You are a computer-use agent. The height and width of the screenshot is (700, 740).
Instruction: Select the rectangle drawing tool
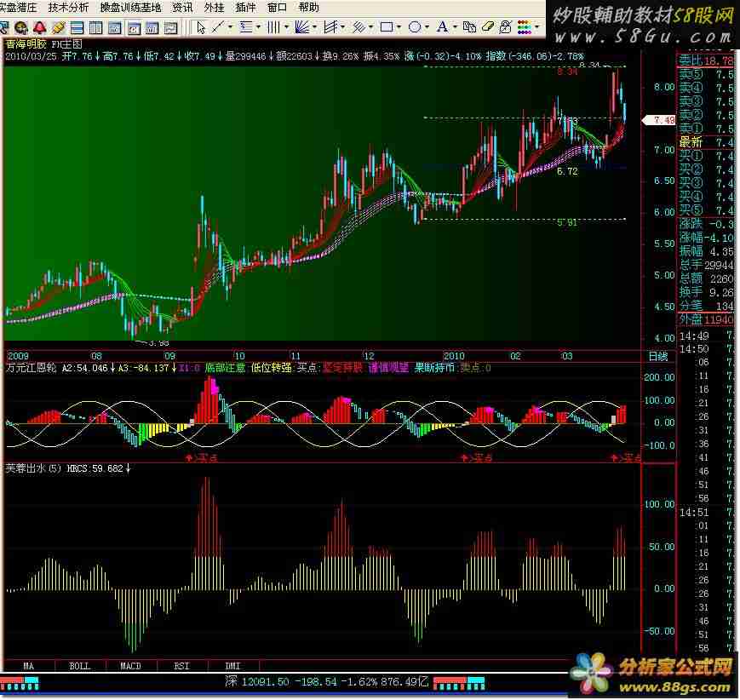(387, 27)
